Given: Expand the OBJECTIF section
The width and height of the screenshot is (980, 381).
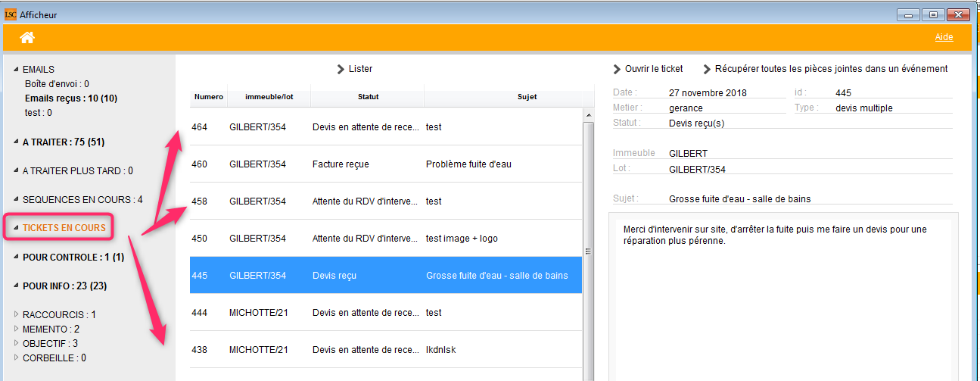Looking at the screenshot, I should 17,343.
